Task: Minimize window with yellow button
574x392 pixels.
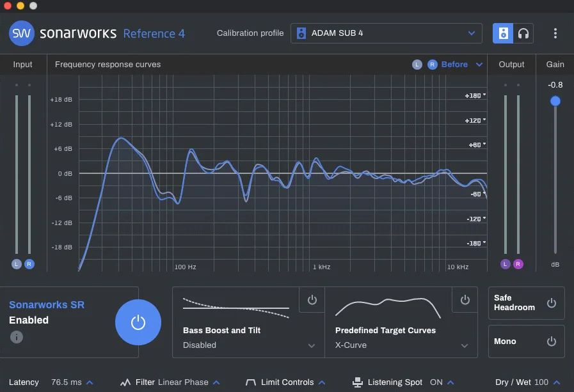Action: click(x=20, y=6)
